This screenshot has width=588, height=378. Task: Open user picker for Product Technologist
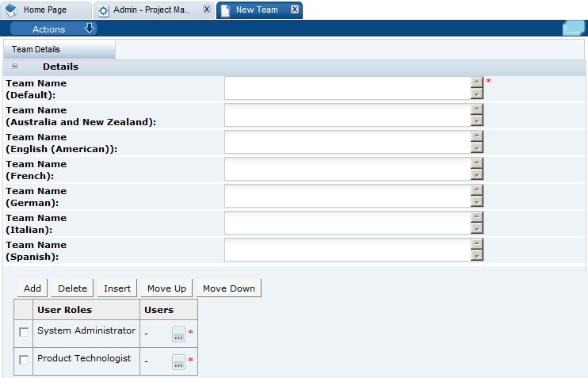coord(178,361)
